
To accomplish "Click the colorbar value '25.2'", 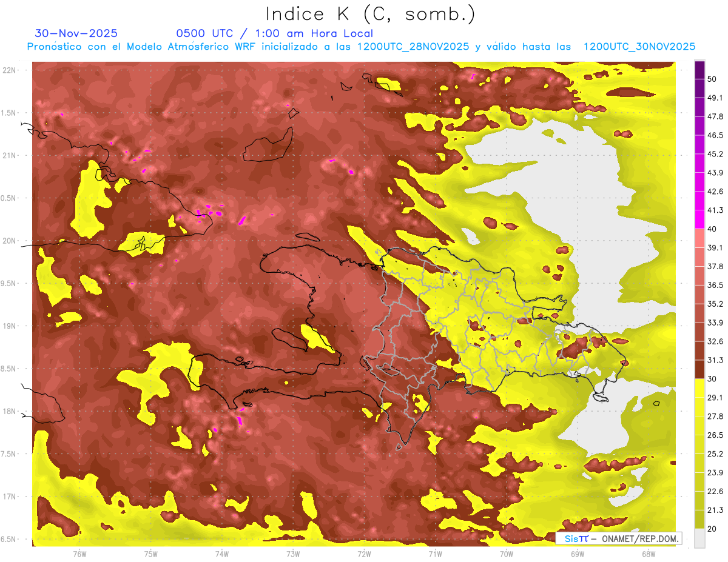I will (715, 454).
